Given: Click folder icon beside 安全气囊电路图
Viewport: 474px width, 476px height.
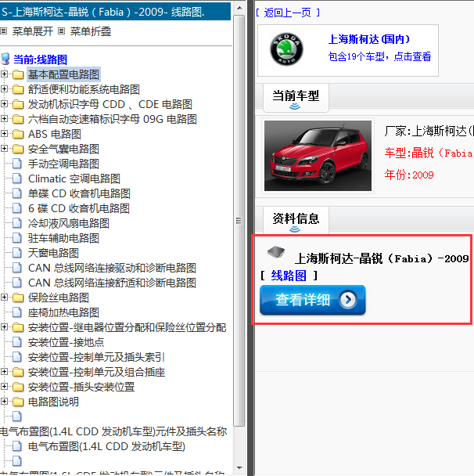Looking at the screenshot, I should coord(18,149).
